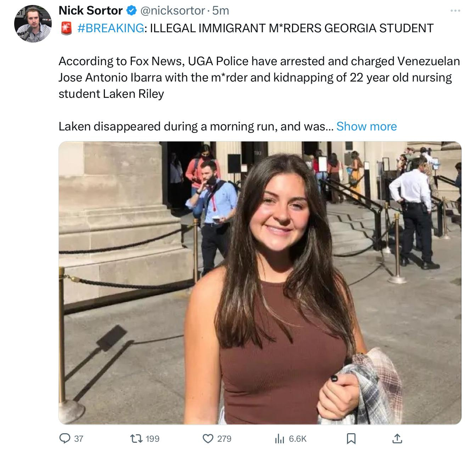Open view analytics bar chart icon
476x452 pixels.
(280, 439)
